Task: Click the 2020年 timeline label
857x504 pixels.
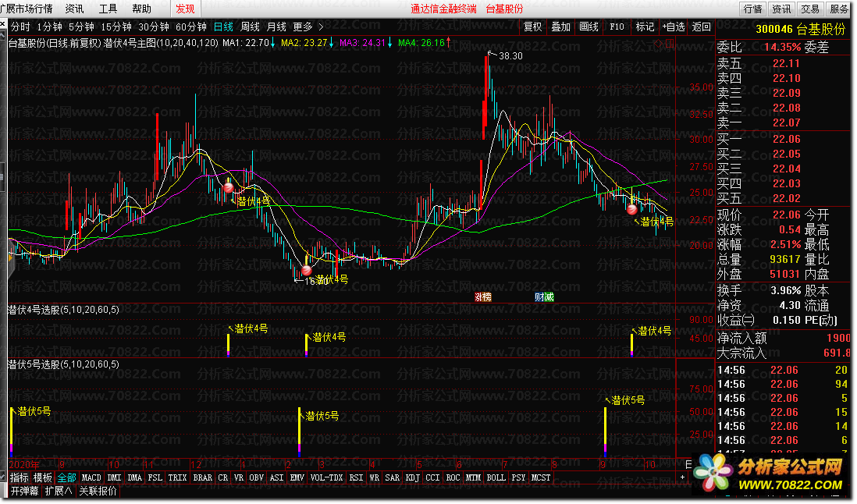Action: (24, 465)
